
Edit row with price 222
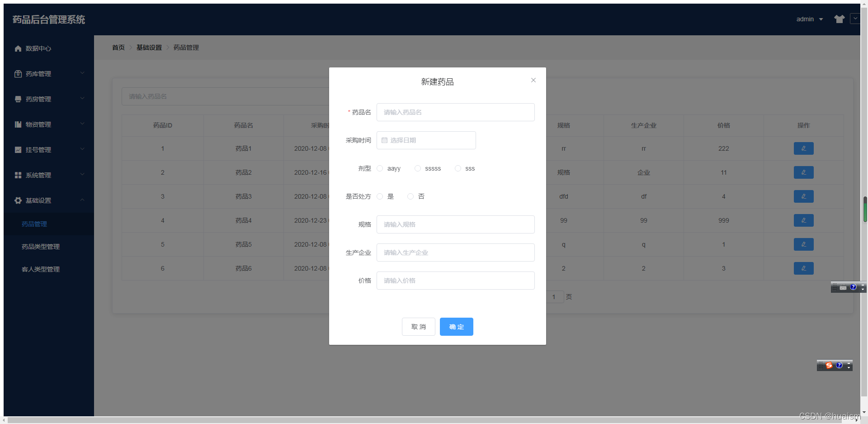(x=804, y=148)
